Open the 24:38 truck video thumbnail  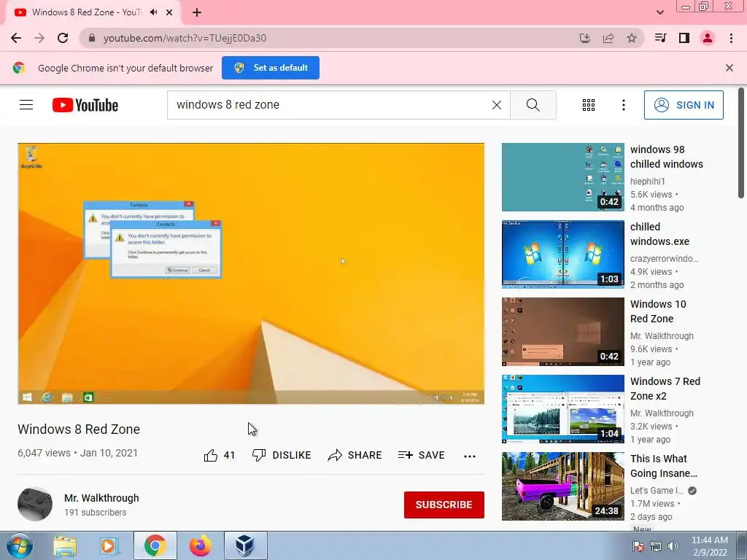coord(562,486)
